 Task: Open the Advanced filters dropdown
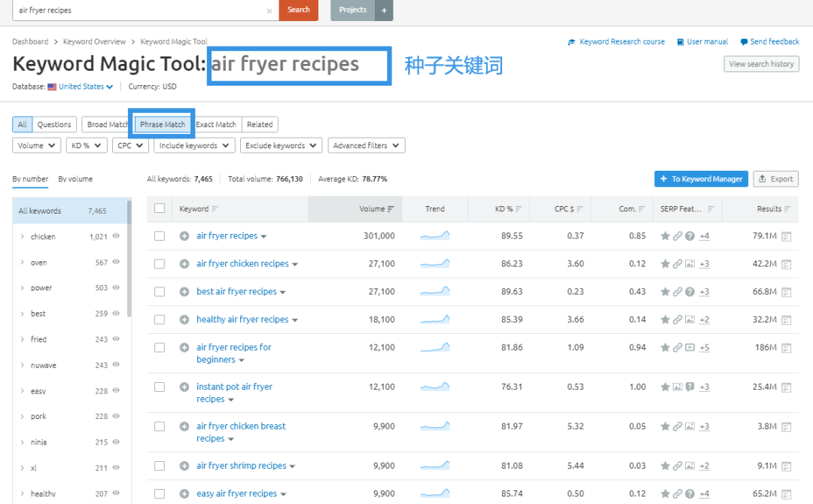(x=366, y=144)
